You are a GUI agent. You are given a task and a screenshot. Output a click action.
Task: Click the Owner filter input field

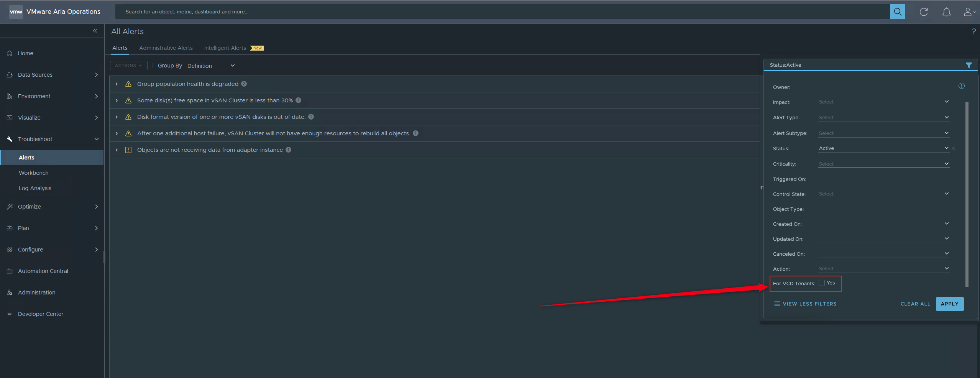[x=884, y=87]
